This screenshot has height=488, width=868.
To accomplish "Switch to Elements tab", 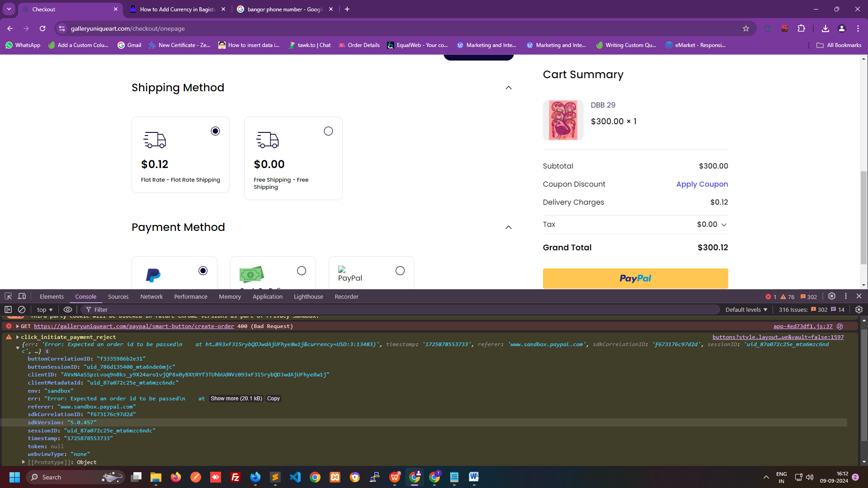I will [x=52, y=296].
